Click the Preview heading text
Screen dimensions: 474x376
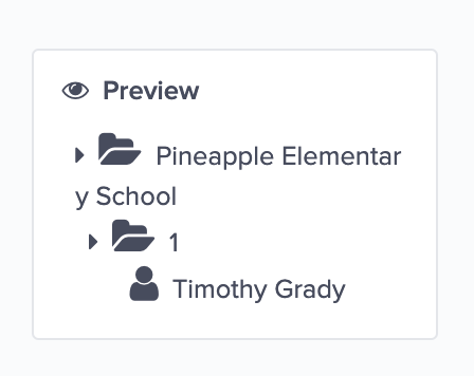151,90
